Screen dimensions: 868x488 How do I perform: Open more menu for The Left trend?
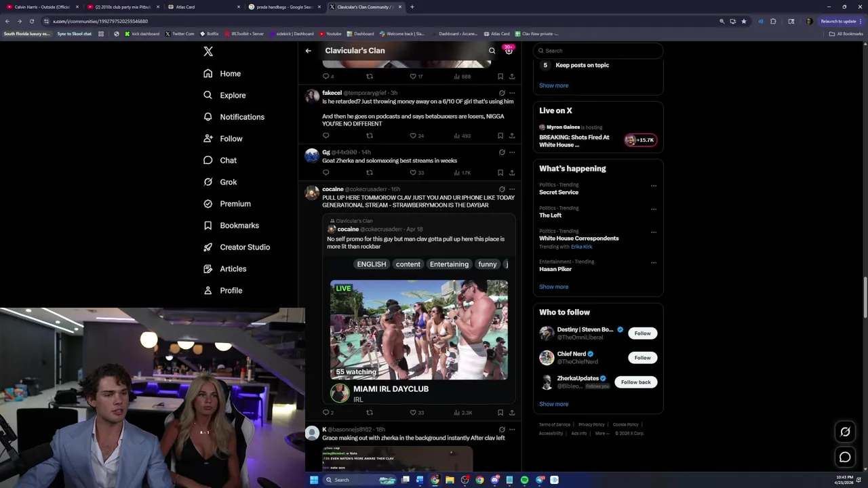[654, 209]
